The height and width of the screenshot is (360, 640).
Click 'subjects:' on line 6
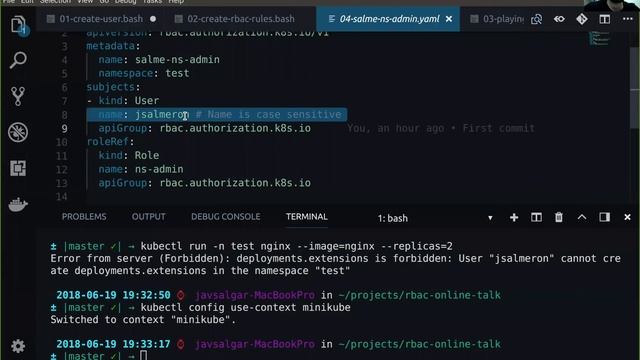click(113, 87)
